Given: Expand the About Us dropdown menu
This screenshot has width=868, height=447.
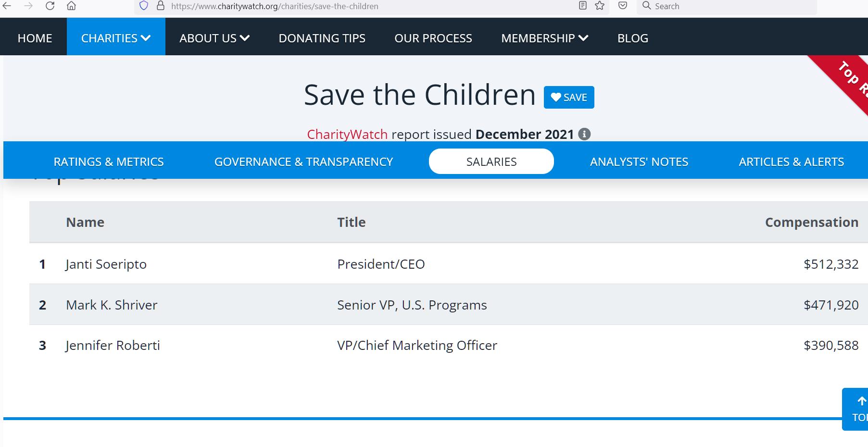Looking at the screenshot, I should (x=214, y=38).
